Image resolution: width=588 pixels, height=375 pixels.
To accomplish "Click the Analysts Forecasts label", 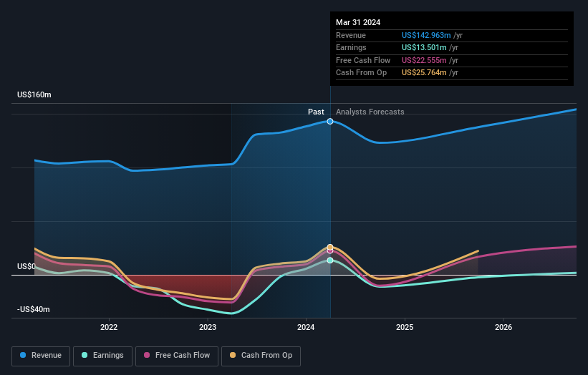I will (x=370, y=112).
